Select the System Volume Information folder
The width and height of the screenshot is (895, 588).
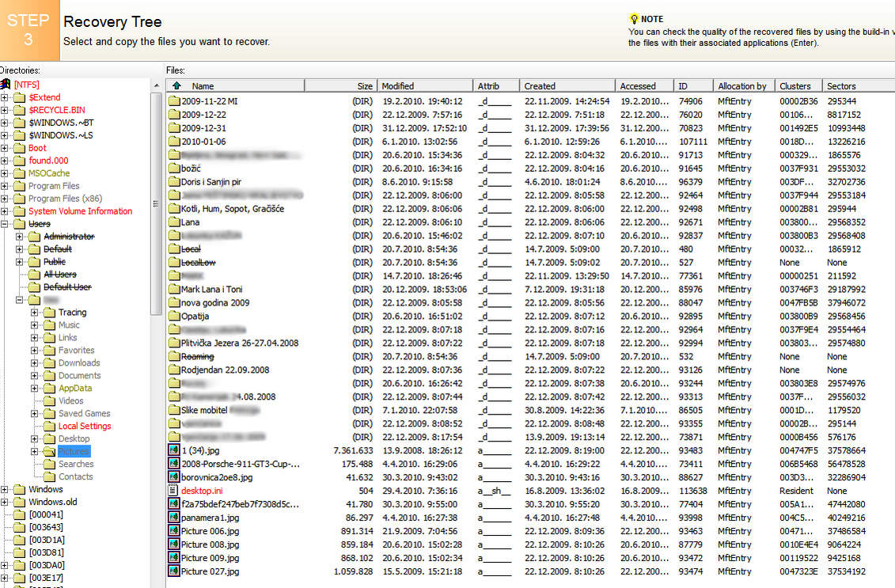click(80, 211)
